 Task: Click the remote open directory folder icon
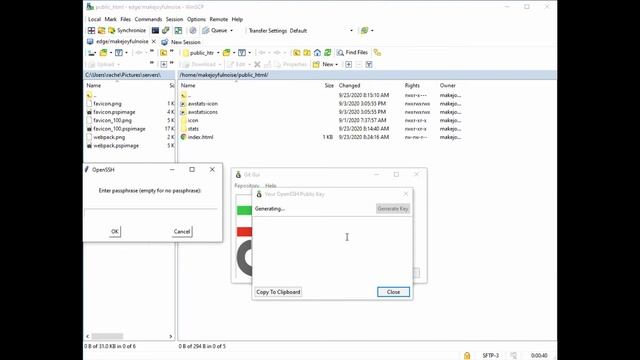coord(227,53)
